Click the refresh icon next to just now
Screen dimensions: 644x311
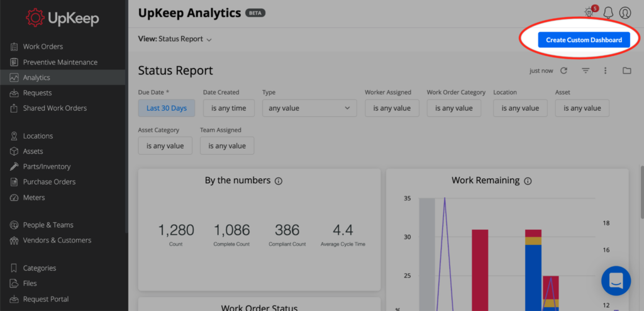point(564,71)
